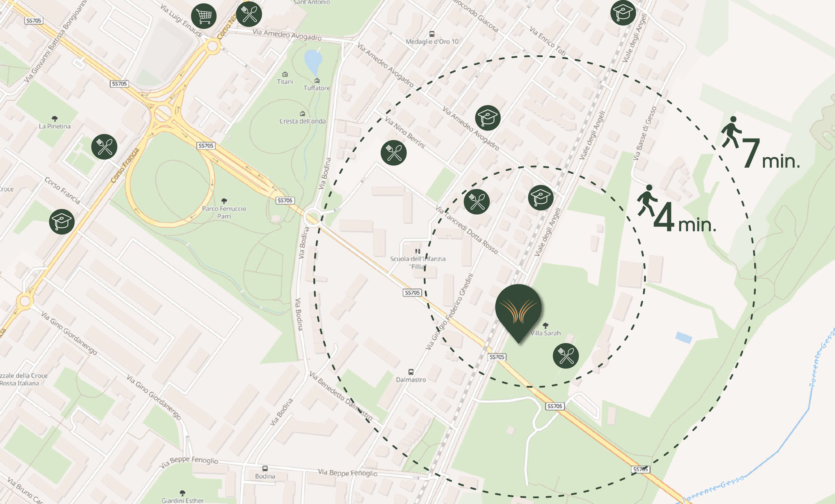Click the school marker on Viale degli Angeli top
835x504 pixels.
(x=623, y=13)
